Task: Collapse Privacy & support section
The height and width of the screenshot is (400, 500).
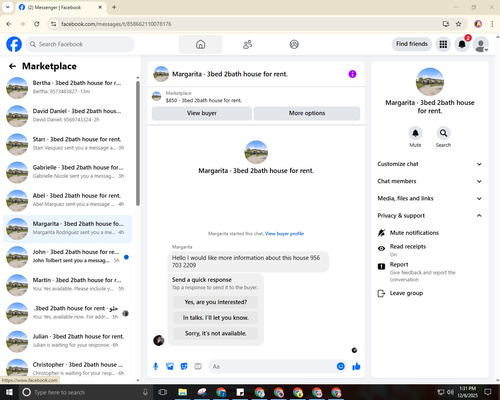Action: click(x=430, y=216)
